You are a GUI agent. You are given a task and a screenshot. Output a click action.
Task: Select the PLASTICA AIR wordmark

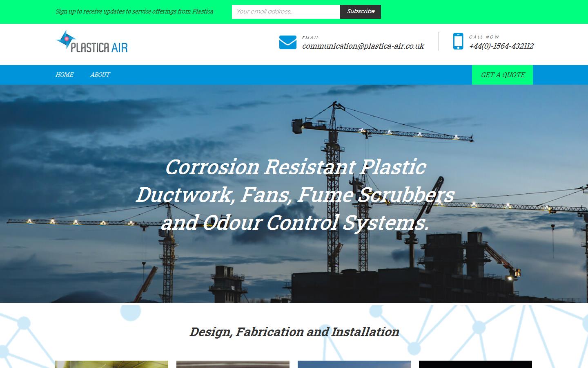[x=99, y=47]
